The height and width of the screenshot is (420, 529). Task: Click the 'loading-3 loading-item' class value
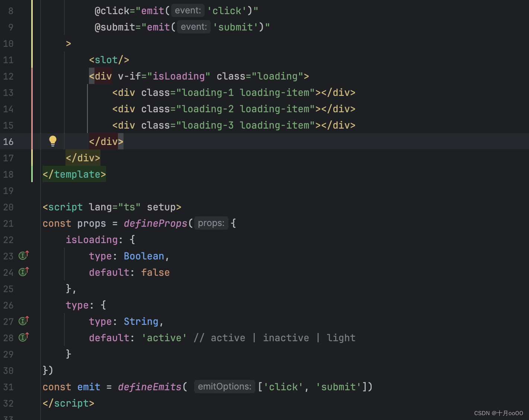[246, 125]
